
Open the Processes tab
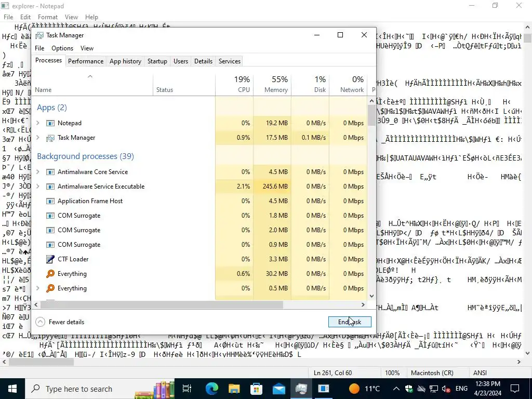tap(48, 60)
